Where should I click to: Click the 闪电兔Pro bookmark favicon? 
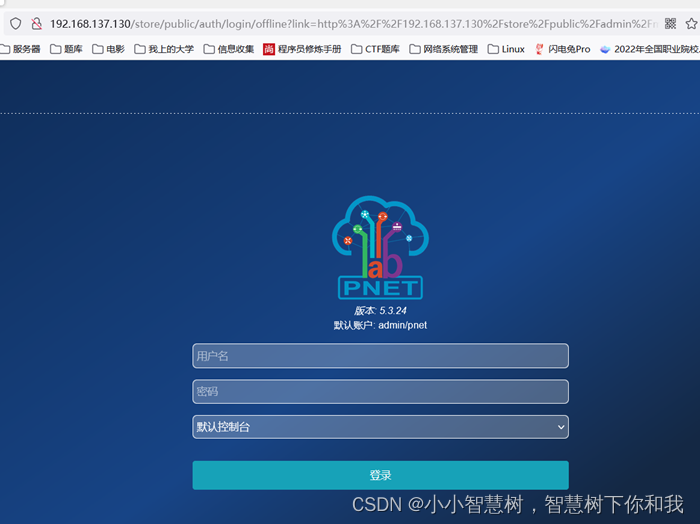[539, 49]
